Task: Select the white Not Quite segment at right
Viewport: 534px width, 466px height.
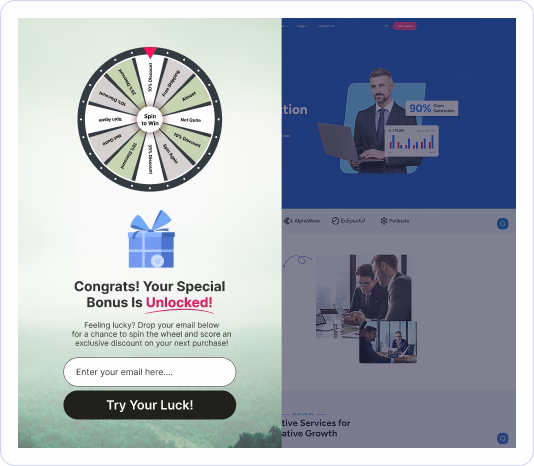Action: click(x=191, y=120)
